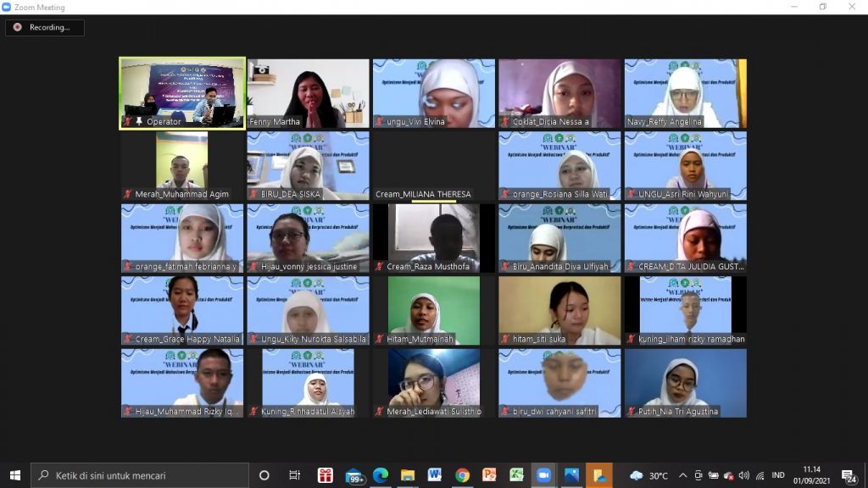The width and height of the screenshot is (868, 488).
Task: Click the Recording indicator button
Action: 44,27
